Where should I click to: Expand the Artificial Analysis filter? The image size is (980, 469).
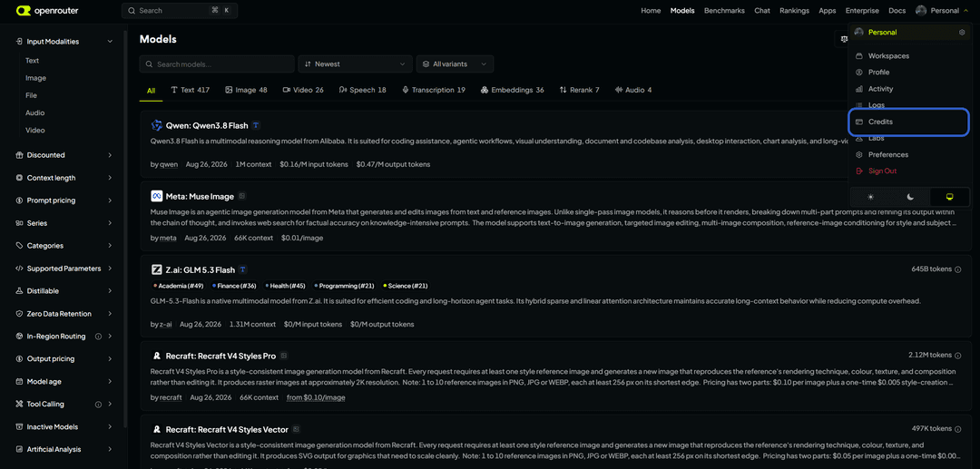click(64, 449)
